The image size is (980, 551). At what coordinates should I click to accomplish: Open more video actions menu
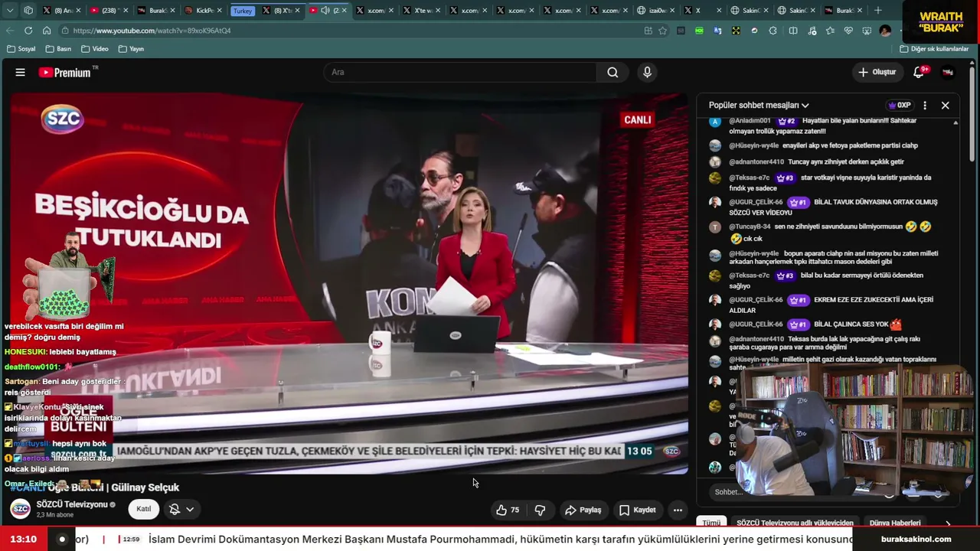[x=678, y=510]
